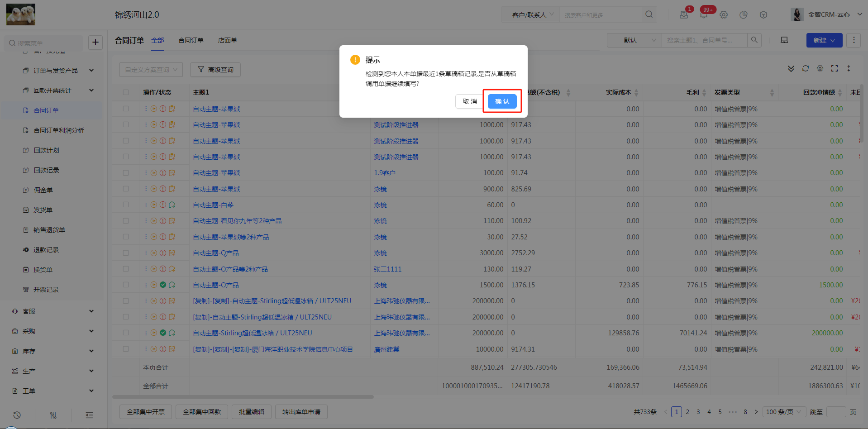Cancel the draft box prompt dialog
The height and width of the screenshot is (429, 868).
[469, 101]
